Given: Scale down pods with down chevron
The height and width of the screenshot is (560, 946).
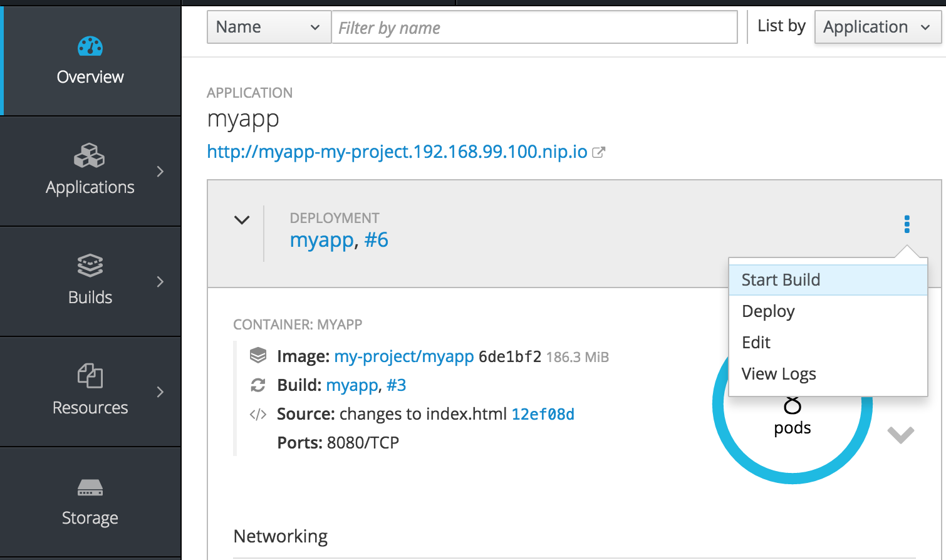Looking at the screenshot, I should (x=901, y=434).
